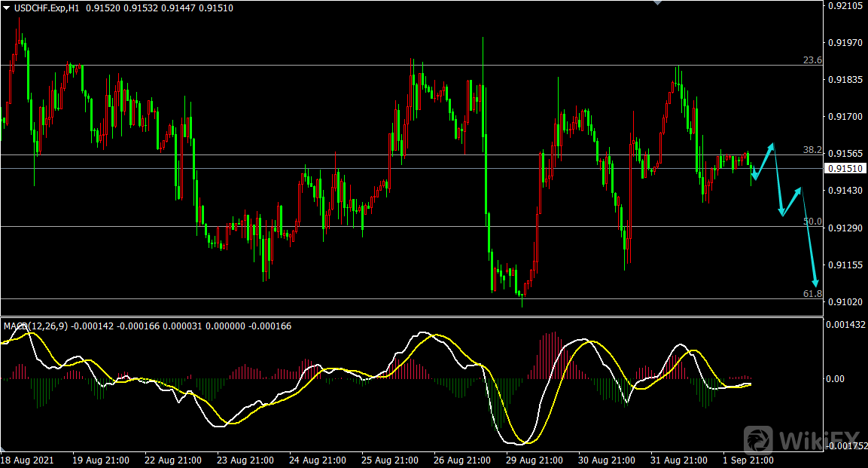Select the first upward cyan forecast arrow

[x=764, y=159]
